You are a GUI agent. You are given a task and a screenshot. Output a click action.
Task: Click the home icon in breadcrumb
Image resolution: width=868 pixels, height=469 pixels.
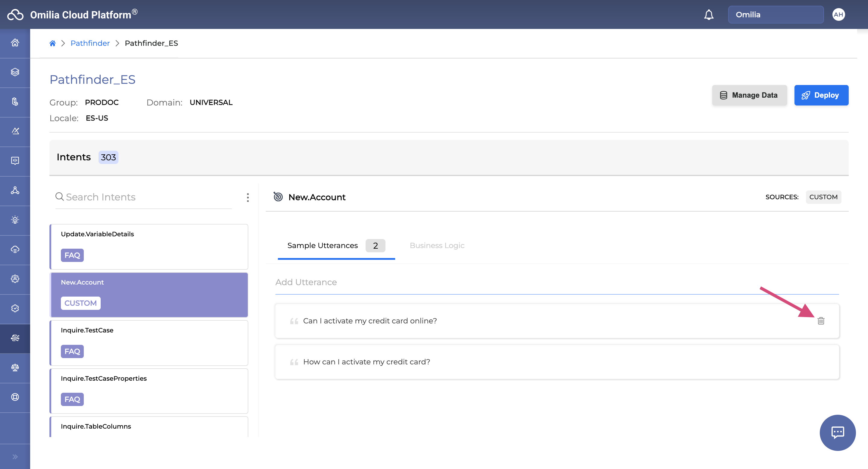pyautogui.click(x=52, y=43)
